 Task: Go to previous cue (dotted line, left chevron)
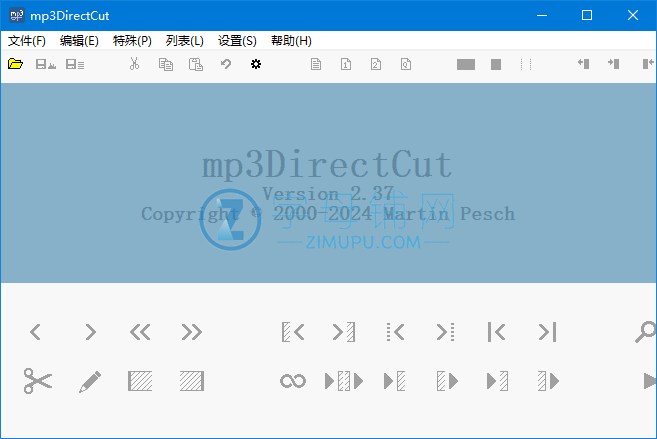395,332
